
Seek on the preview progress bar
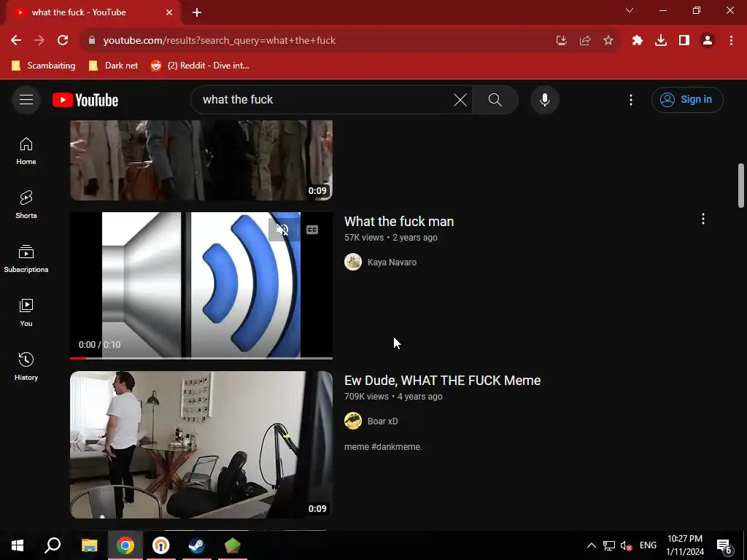(201, 358)
